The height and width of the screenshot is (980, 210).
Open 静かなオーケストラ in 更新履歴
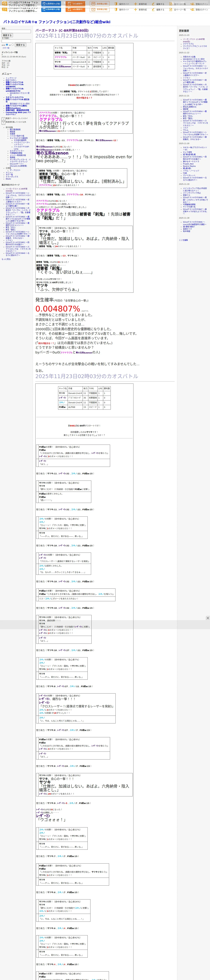[x=191, y=161]
